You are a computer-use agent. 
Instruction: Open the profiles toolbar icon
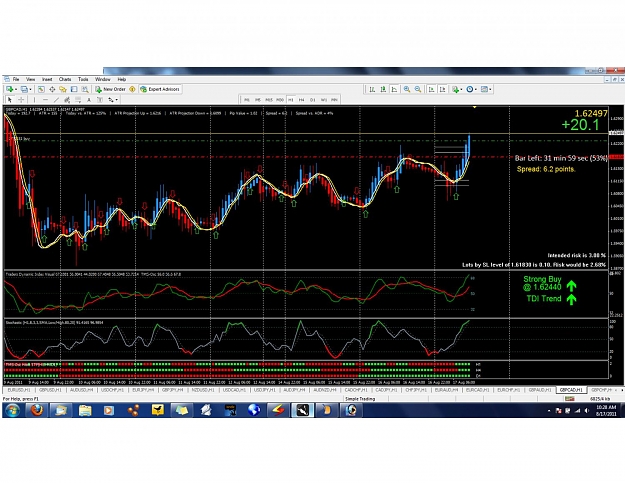[x=24, y=89]
